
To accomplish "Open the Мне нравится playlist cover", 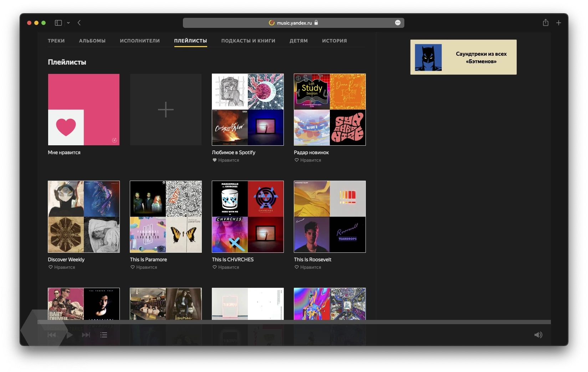I will click(84, 110).
